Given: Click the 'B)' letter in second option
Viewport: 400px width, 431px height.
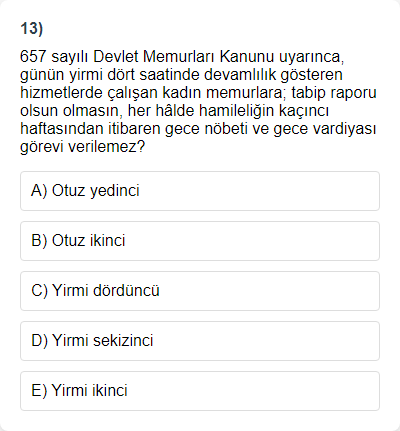Looking at the screenshot, I should point(39,241).
